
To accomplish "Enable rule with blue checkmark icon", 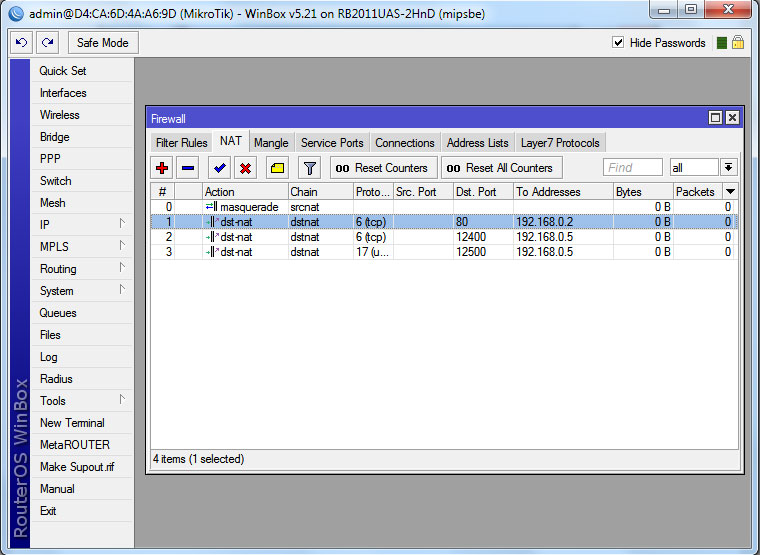I will coord(219,168).
